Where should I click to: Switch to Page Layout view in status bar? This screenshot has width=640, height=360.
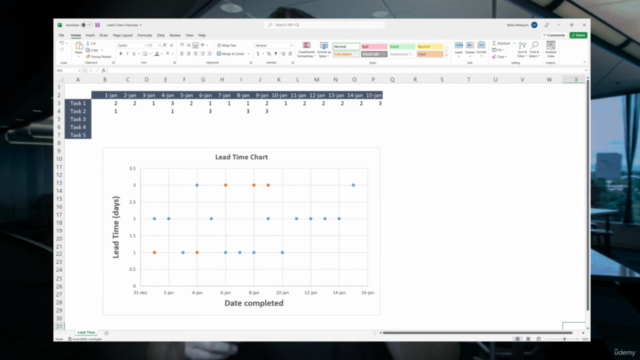[x=528, y=339]
